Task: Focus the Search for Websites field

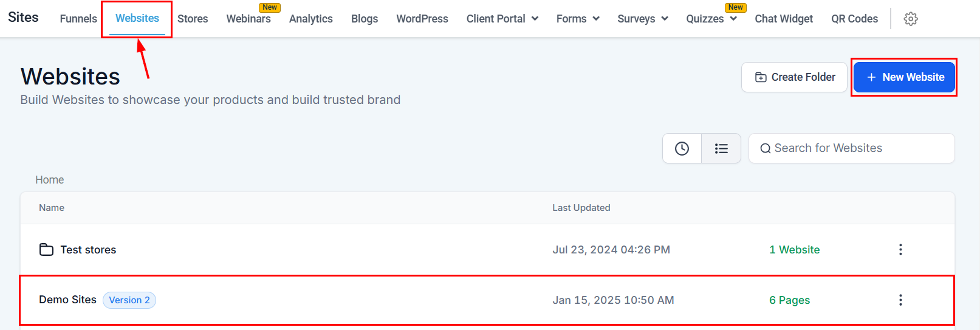Action: [857, 148]
